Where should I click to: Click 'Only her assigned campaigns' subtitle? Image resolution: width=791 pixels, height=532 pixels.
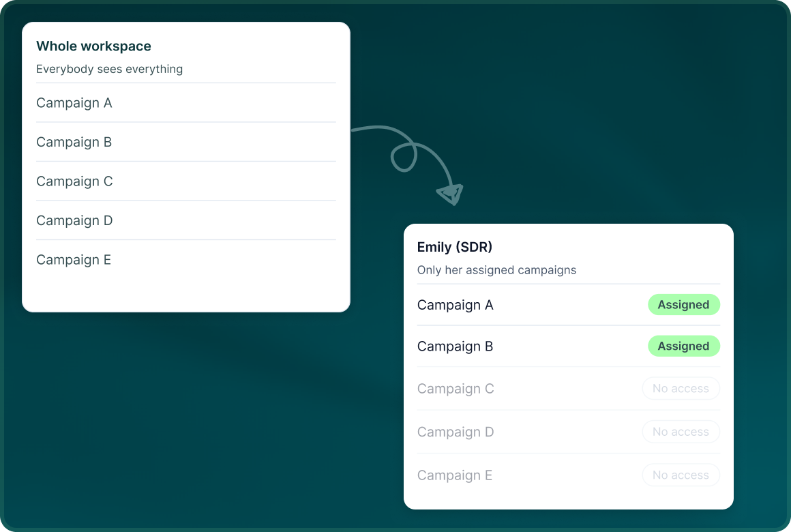496,270
